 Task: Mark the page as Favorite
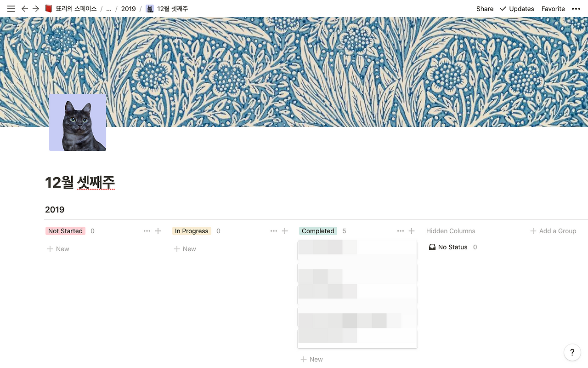pos(553,9)
